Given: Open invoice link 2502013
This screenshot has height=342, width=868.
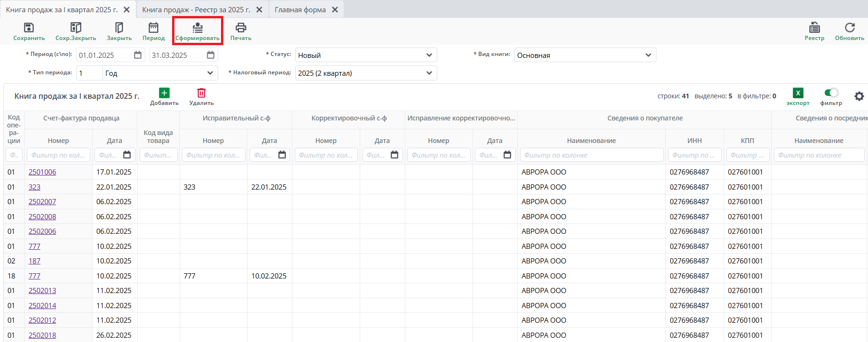Looking at the screenshot, I should coord(42,291).
